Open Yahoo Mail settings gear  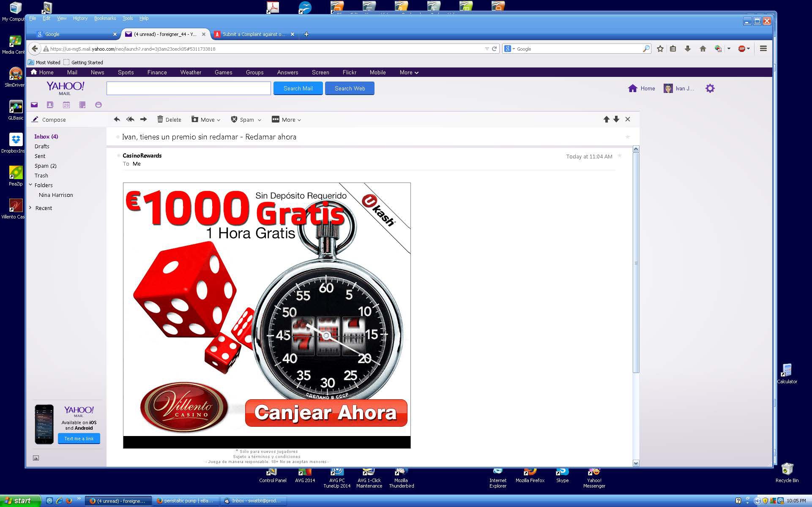coord(710,88)
